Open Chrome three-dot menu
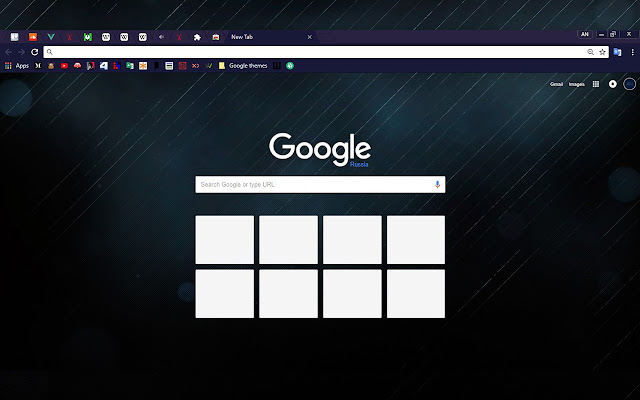The width and height of the screenshot is (640, 400). 632,52
